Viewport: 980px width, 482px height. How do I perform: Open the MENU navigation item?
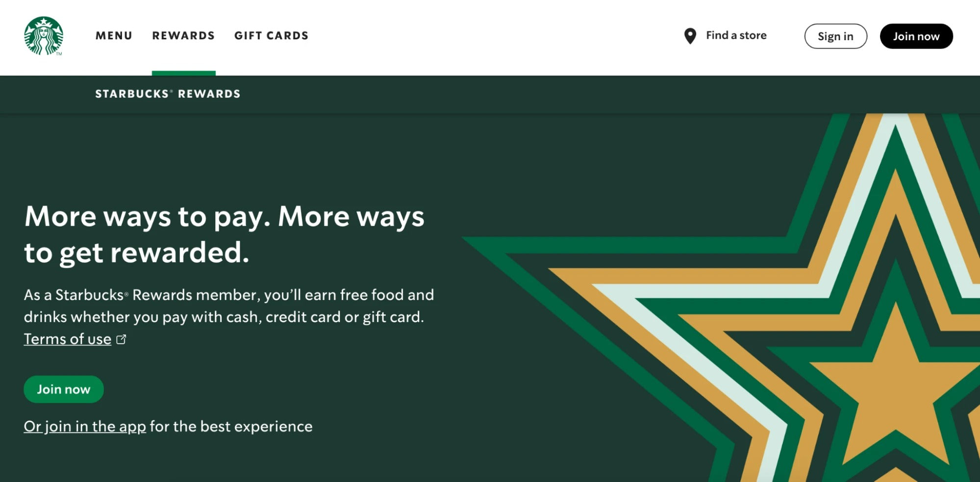pyautogui.click(x=114, y=36)
